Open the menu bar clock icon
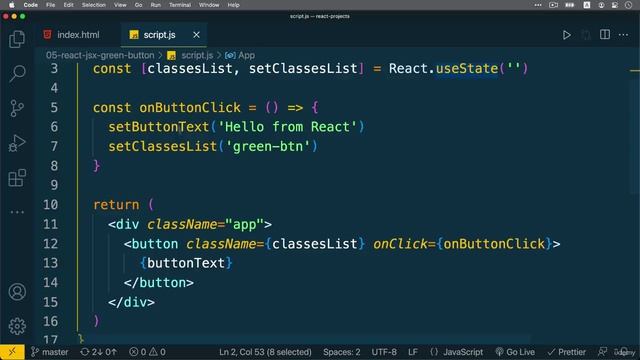The height and width of the screenshot is (360, 640). click(628, 5)
